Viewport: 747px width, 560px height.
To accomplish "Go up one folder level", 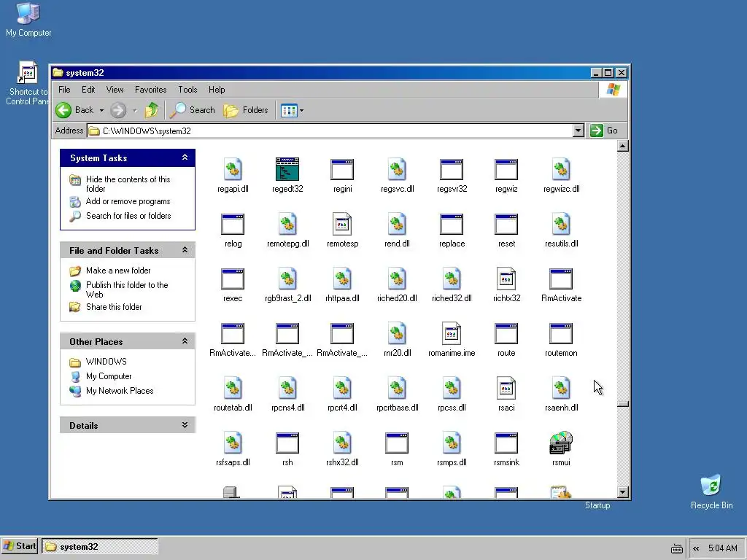I will tap(152, 110).
